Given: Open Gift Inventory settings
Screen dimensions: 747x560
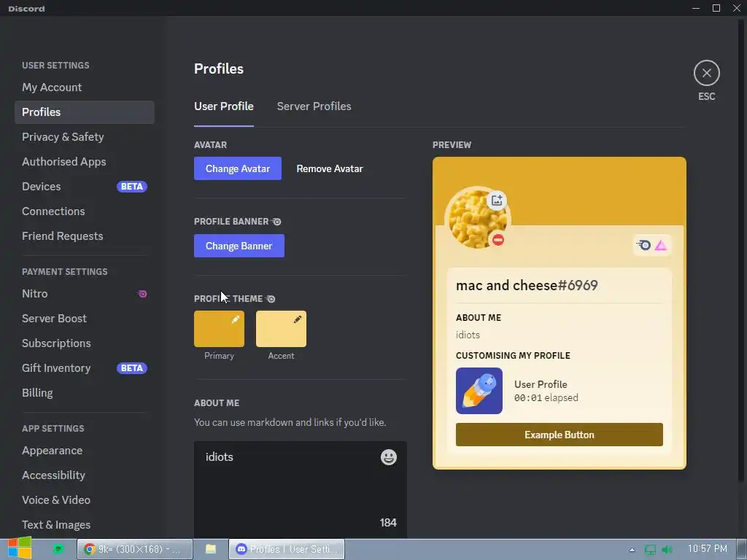Looking at the screenshot, I should [85, 367].
